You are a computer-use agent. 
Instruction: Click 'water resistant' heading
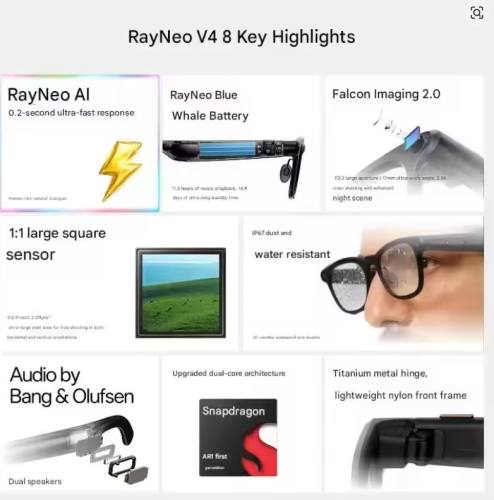click(292, 254)
